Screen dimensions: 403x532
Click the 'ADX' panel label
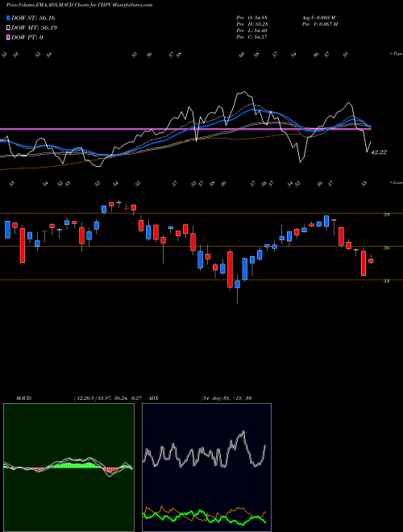[x=153, y=398]
